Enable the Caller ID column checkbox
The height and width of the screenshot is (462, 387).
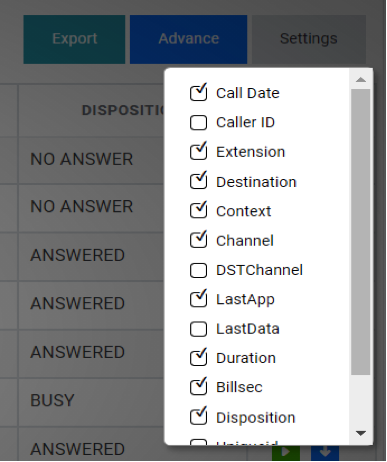[x=198, y=123]
